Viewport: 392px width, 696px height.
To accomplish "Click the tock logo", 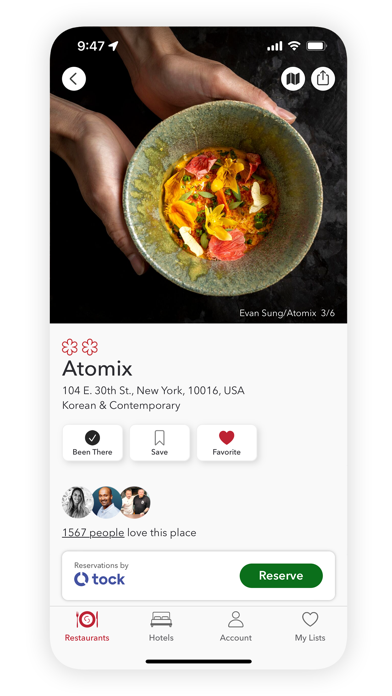I will 99,579.
